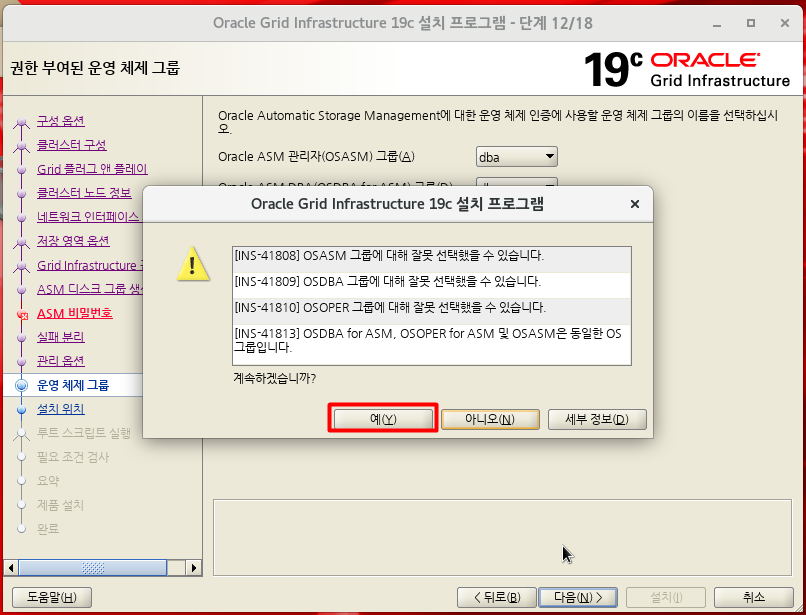Viewport: 806px width, 615px height.
Task: Go to 설치 위치 step
Action: pos(61,409)
